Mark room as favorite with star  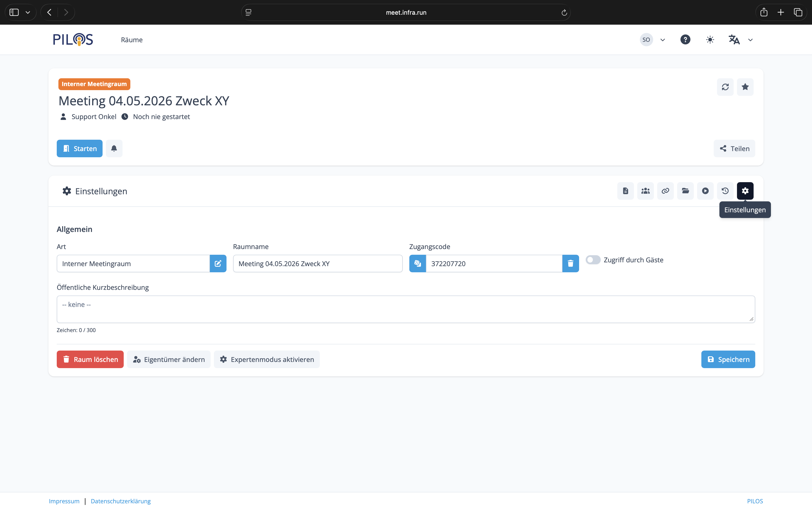coord(745,87)
